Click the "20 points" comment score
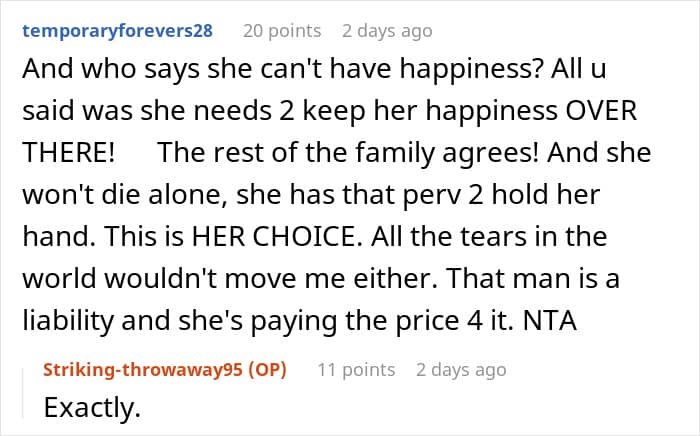 (x=282, y=30)
